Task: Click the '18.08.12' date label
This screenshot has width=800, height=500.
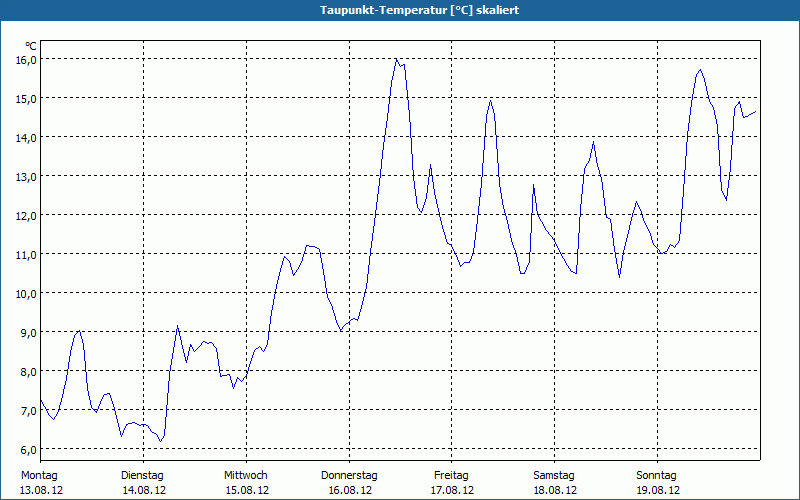Action: click(x=555, y=490)
